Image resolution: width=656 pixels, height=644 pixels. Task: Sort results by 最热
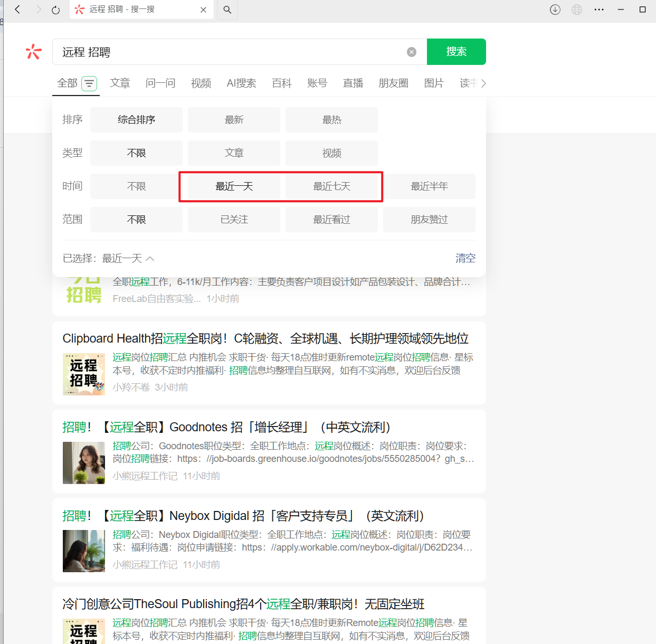331,120
